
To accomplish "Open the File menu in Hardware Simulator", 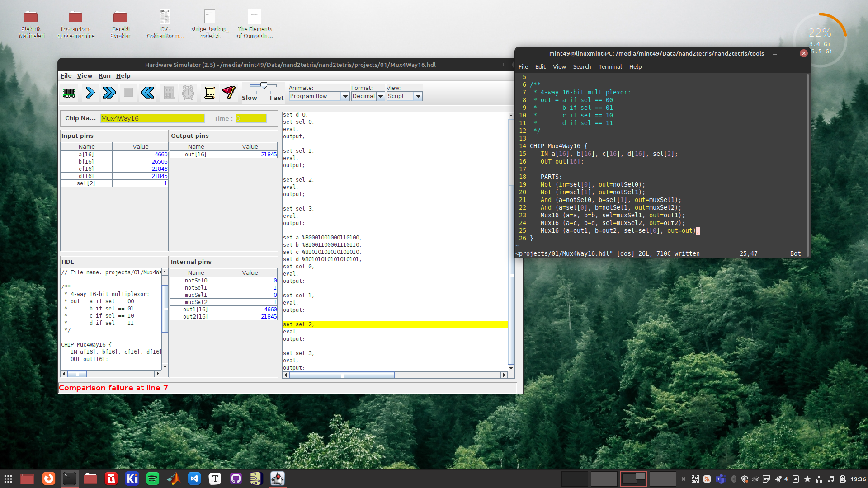I will click(x=66, y=75).
